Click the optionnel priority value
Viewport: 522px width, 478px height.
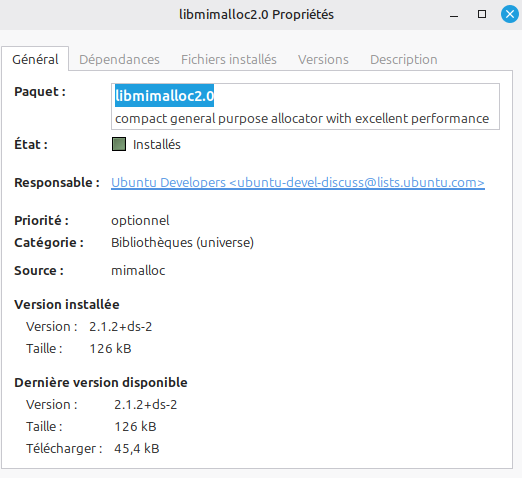tap(140, 220)
